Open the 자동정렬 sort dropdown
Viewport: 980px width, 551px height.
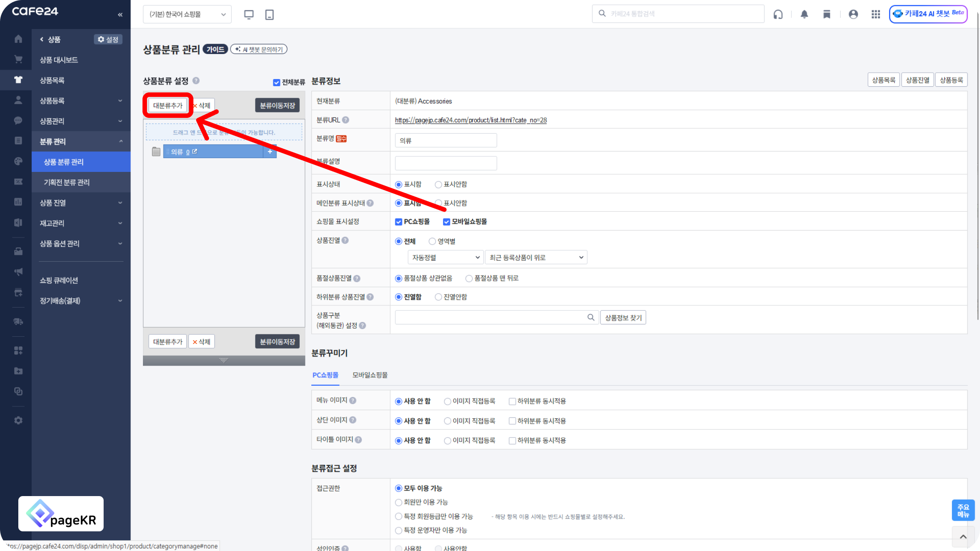tap(445, 258)
